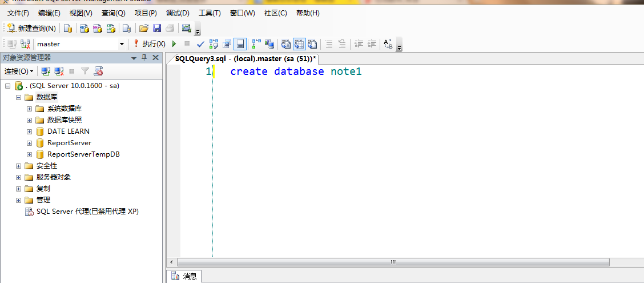
Task: Open SQL editor toolbar overflow arrow
Action: (x=399, y=45)
